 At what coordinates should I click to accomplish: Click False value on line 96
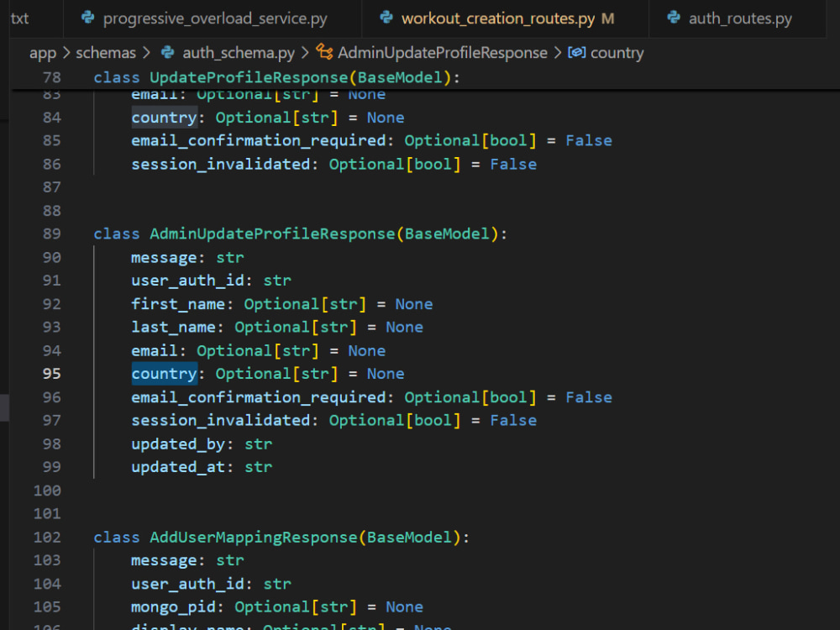[589, 397]
